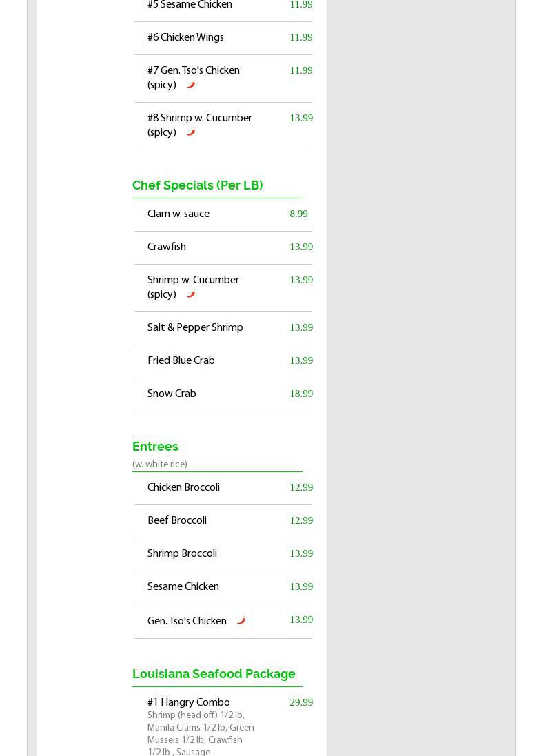Click the chili icon beside #8 Shrimp w. Cucumber
541x756 pixels.
[191, 132]
